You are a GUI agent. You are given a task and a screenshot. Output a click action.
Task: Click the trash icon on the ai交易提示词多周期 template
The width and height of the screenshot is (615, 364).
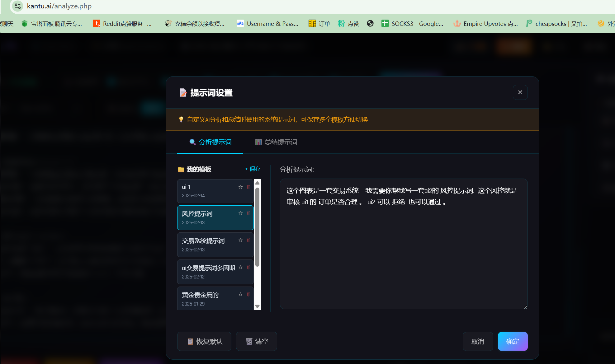(x=248, y=267)
